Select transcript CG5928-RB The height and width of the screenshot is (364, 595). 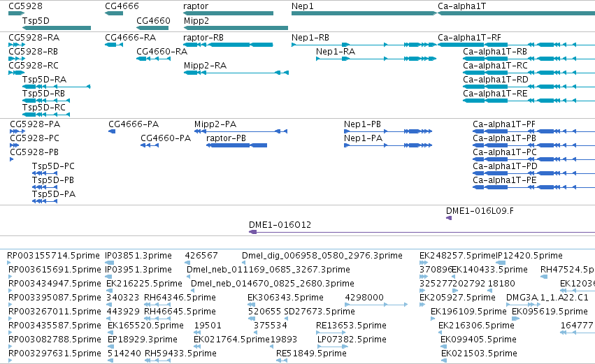pyautogui.click(x=33, y=52)
